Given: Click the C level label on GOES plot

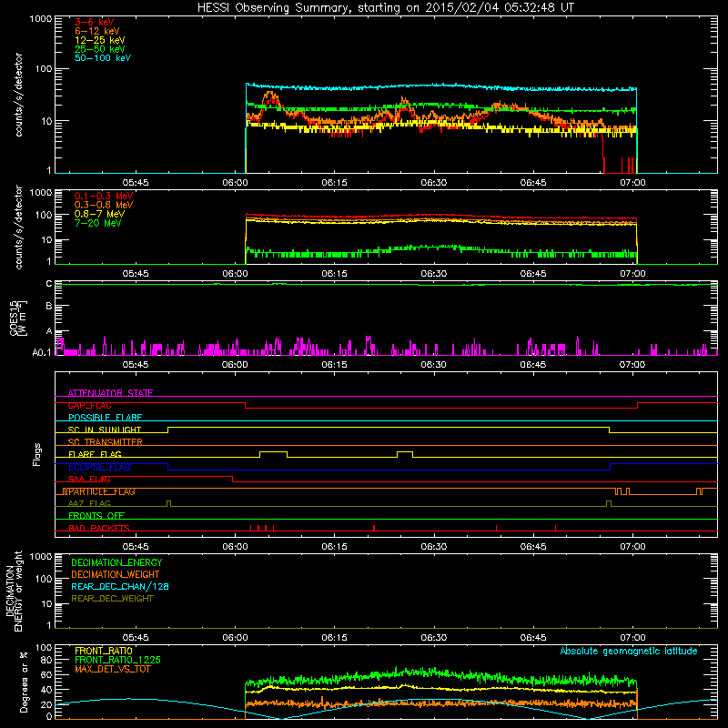Looking at the screenshot, I should (x=49, y=284).
